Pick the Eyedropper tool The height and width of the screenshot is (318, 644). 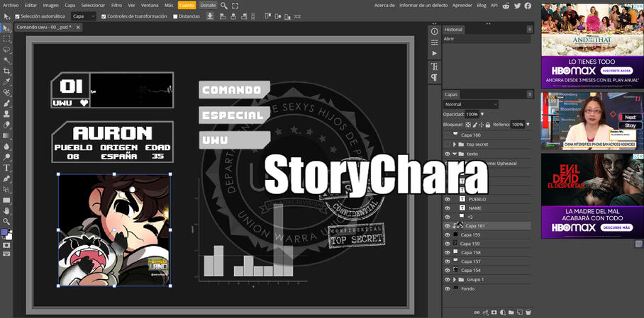click(6, 81)
